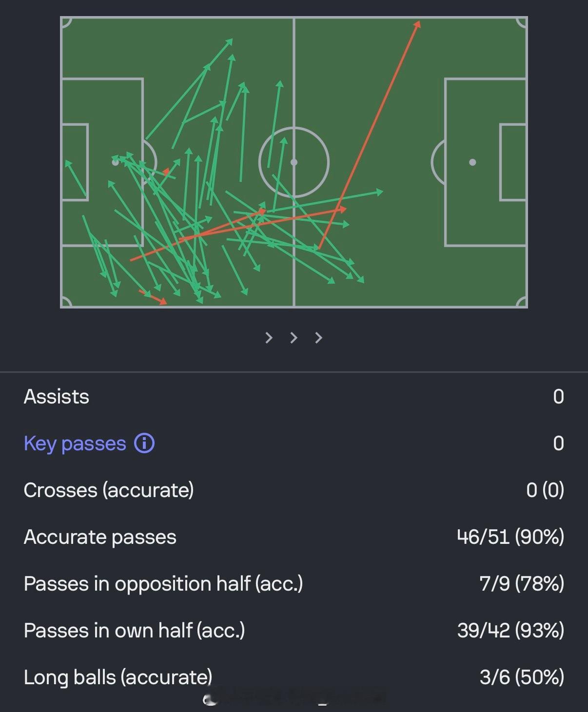This screenshot has width=588, height=712.
Task: Click the red arrowhead at the bottom touchline
Action: (163, 302)
